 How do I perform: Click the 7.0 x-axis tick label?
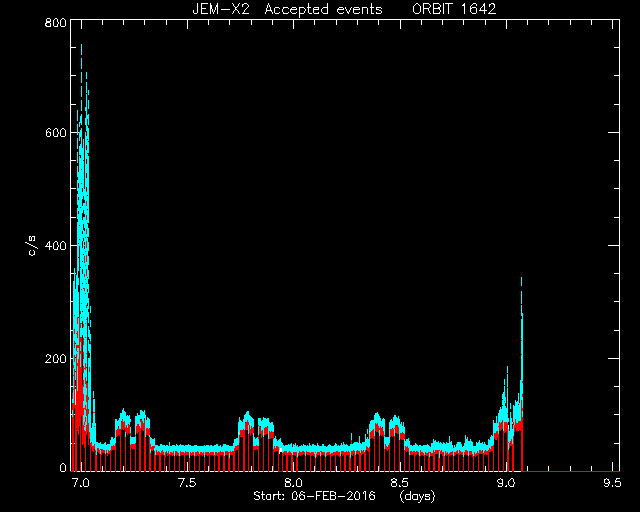point(81,483)
